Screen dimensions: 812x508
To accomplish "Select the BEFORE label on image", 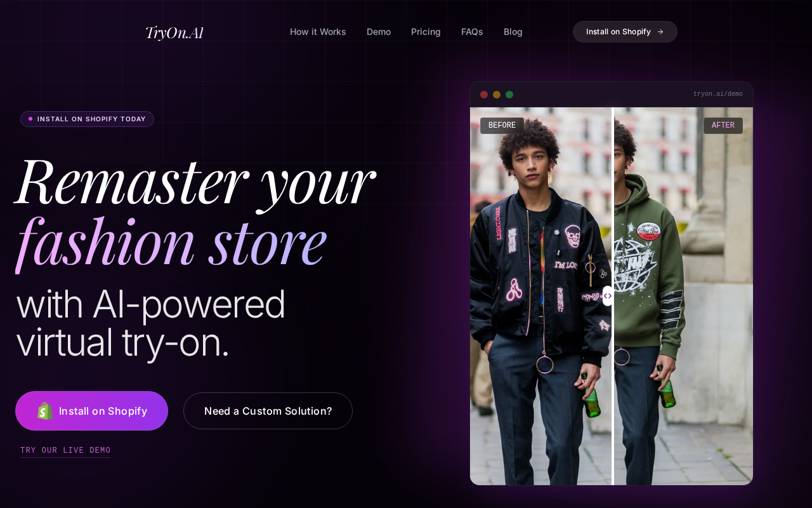I will 502,126.
